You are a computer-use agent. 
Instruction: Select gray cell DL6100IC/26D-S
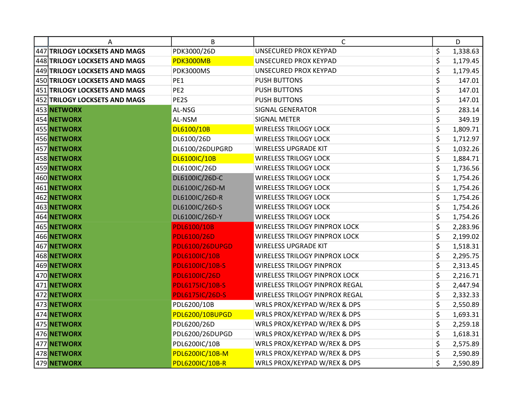(213, 207)
